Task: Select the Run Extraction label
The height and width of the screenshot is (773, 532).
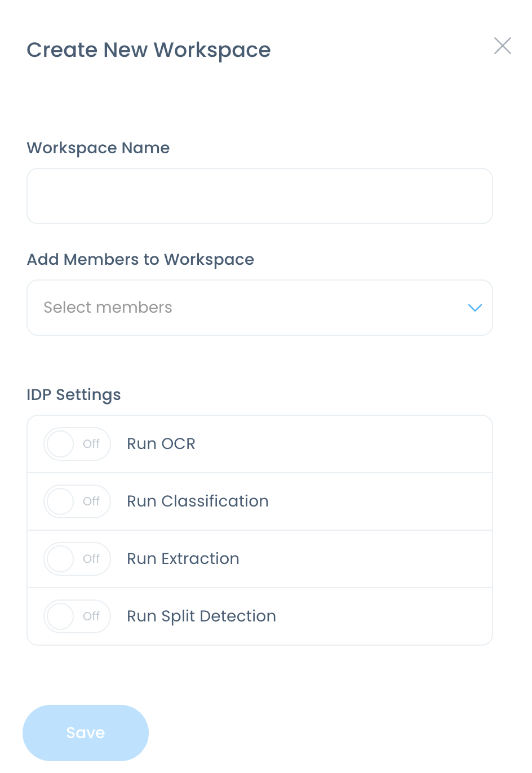Action: tap(183, 559)
